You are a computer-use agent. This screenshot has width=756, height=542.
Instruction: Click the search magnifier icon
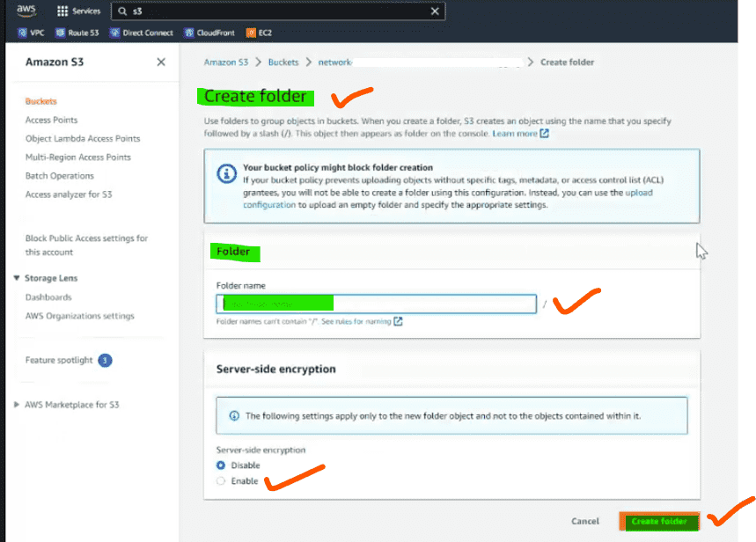[122, 11]
